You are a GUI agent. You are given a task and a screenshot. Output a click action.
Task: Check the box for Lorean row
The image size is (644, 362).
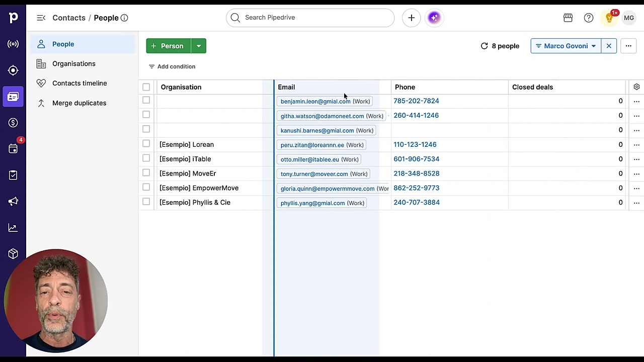[x=146, y=144]
